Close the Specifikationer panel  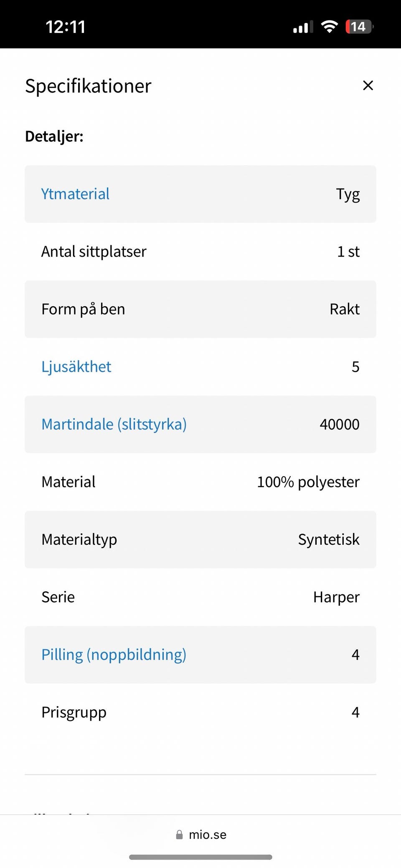point(368,86)
